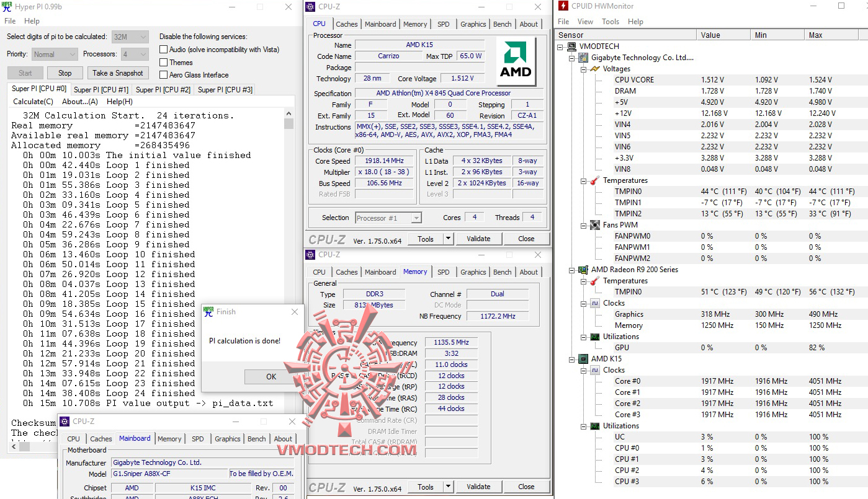Open the Tools menu in HWMonitor

(611, 21)
